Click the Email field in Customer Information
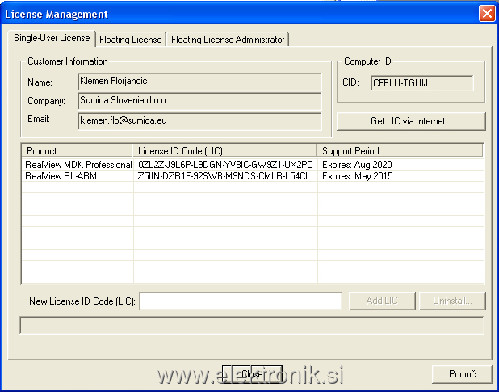 [x=200, y=121]
